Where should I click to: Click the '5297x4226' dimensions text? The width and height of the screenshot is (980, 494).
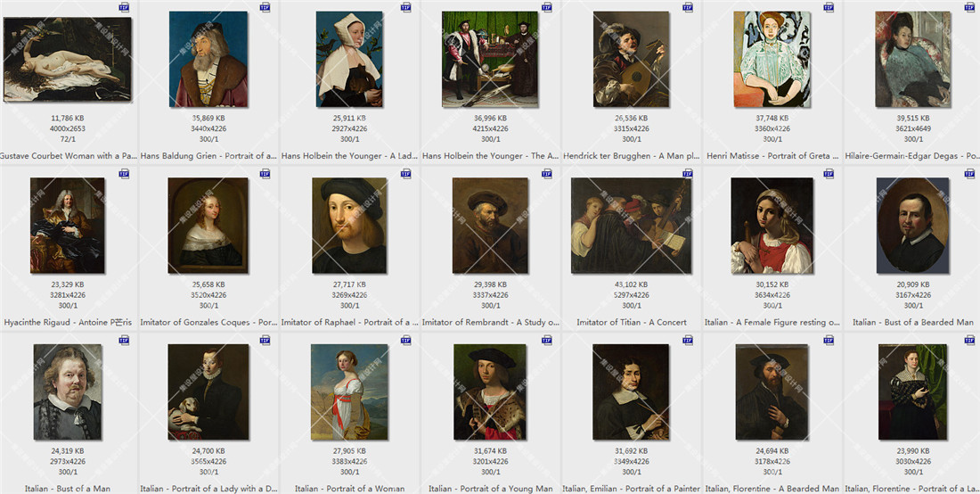click(632, 295)
